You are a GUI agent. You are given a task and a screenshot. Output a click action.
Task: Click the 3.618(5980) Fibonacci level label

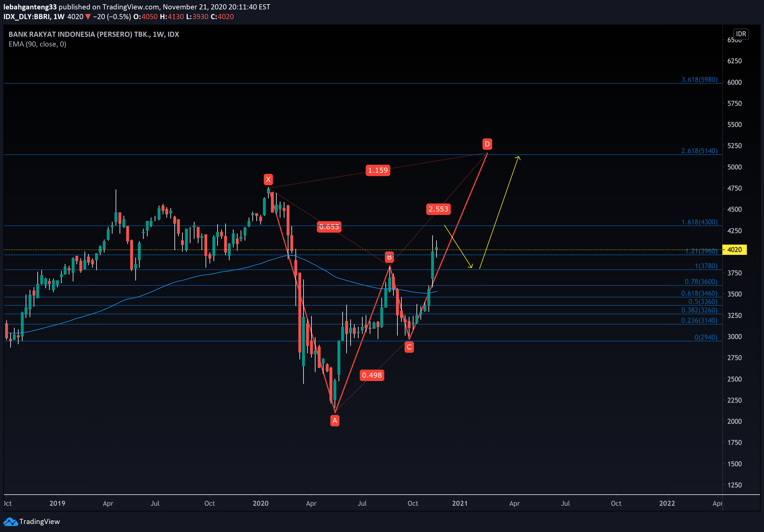(699, 80)
